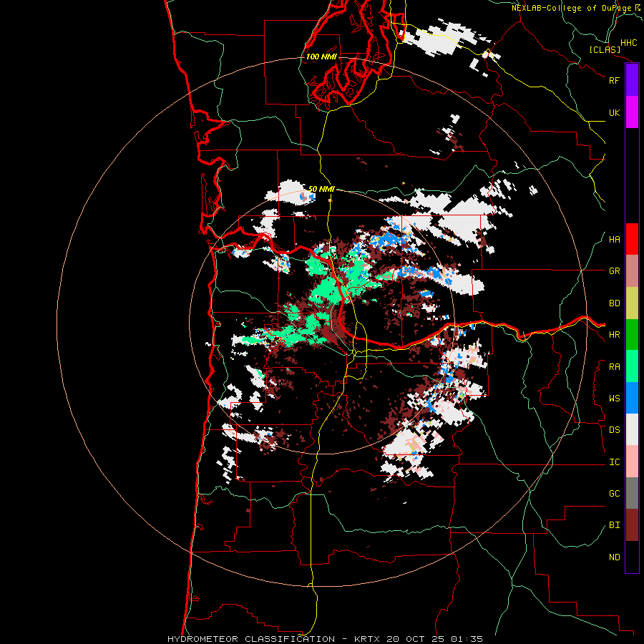This screenshot has height=644, width=644.
Task: Pick the dark green HR legend swatch
Action: coord(632,335)
